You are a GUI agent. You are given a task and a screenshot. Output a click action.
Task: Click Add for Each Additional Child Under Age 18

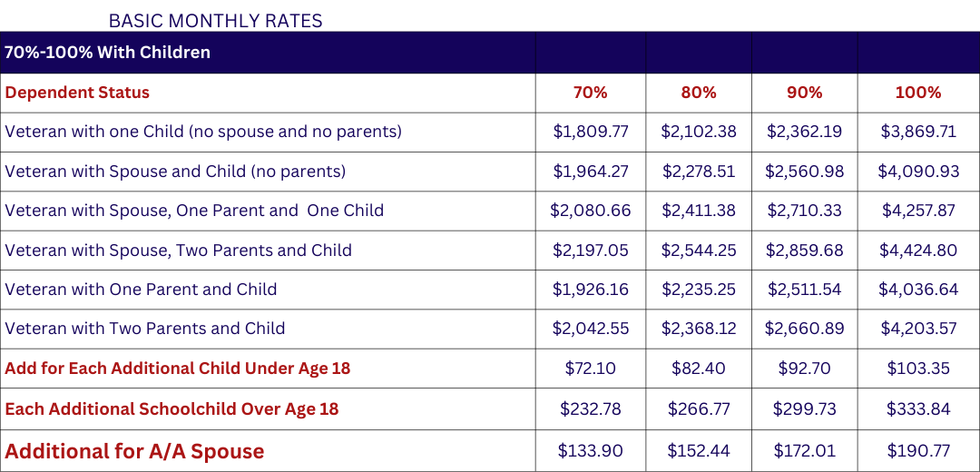coord(178,369)
